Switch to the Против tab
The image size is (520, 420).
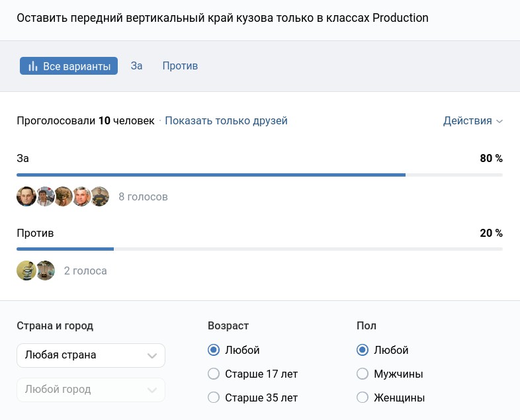click(x=180, y=66)
